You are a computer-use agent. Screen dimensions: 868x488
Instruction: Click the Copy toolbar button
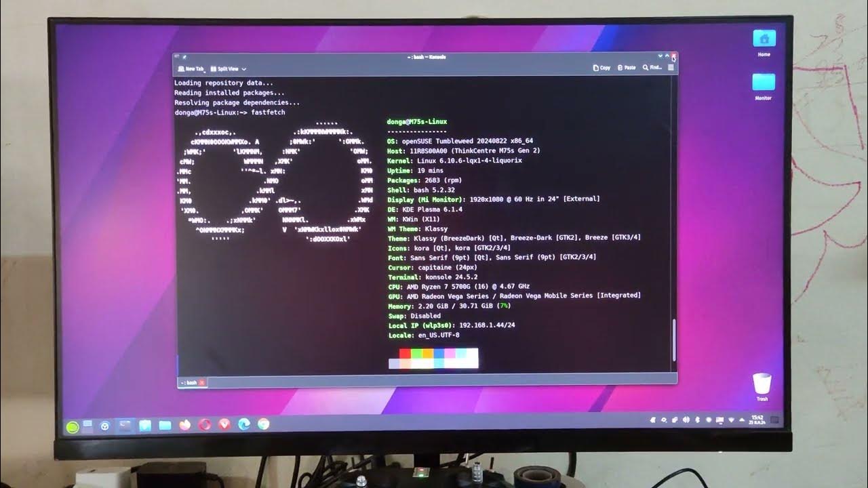click(601, 68)
